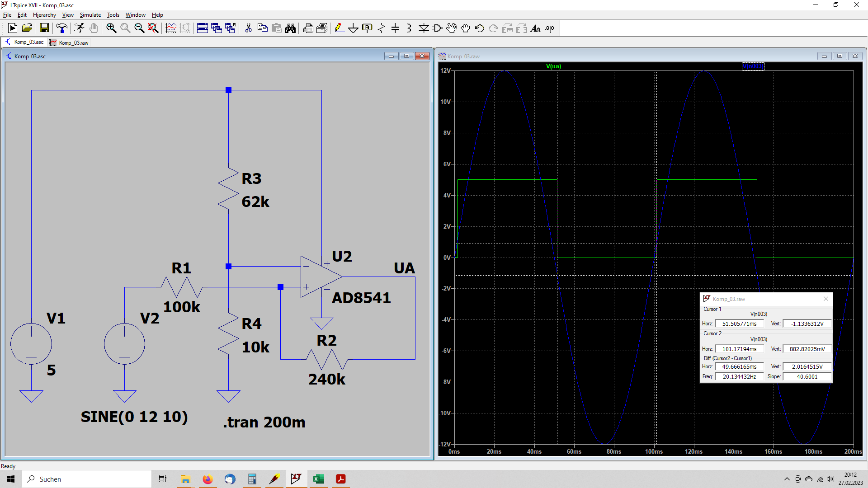Viewport: 868px width, 488px height.
Task: Close the cursor readout dialog
Action: pos(826,299)
